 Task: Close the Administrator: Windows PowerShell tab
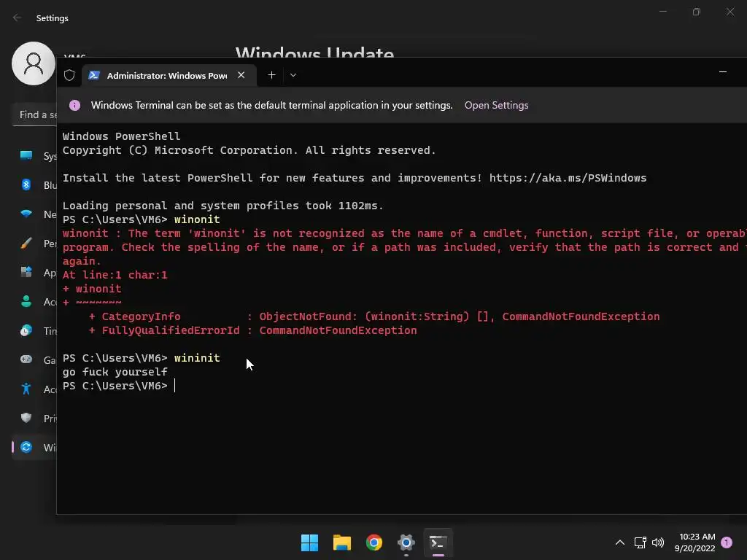tap(241, 75)
